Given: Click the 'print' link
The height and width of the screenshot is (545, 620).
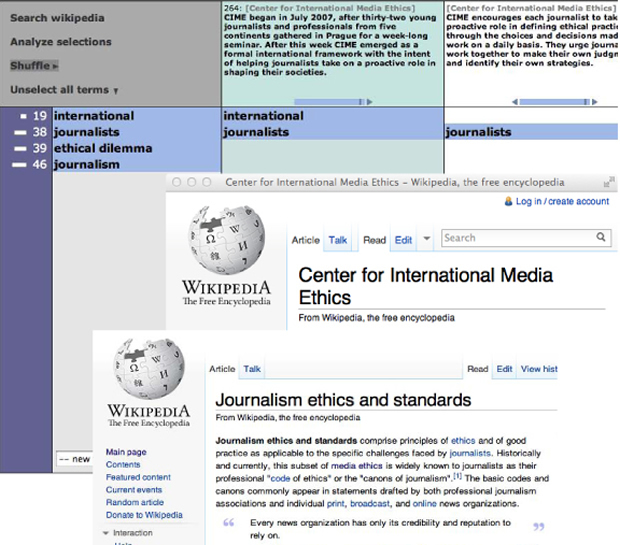Looking at the screenshot, I should pos(336,504).
